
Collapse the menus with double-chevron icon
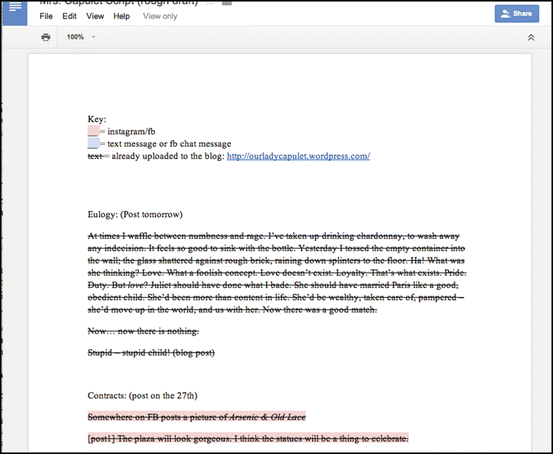[531, 37]
